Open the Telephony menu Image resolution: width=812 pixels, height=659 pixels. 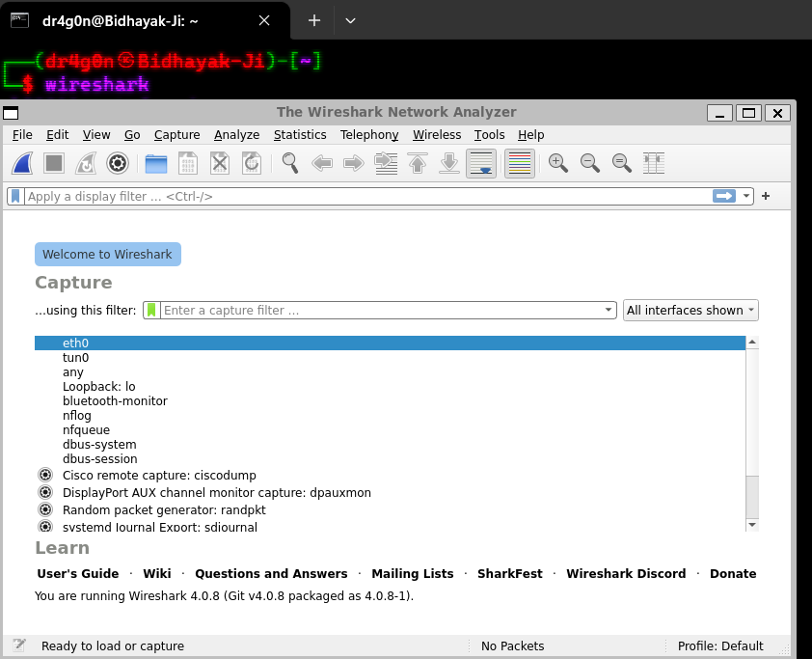369,135
